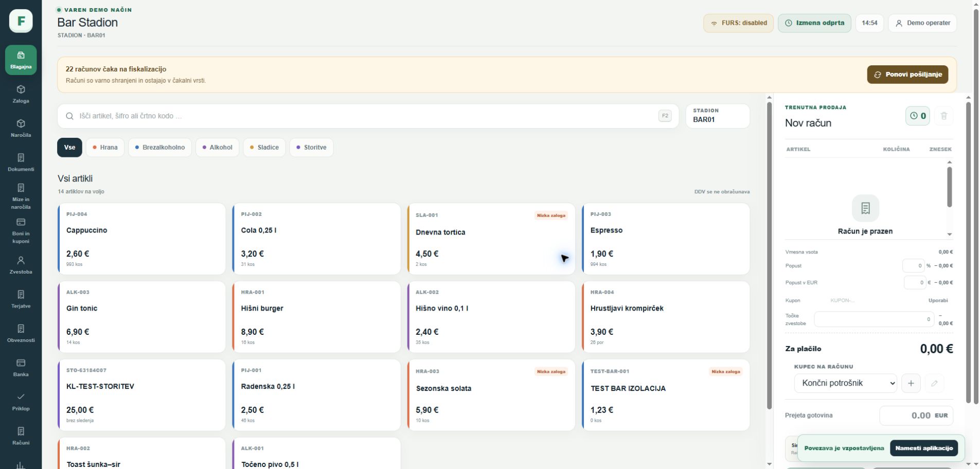
Task: Add Espresso to the bill
Action: click(666, 239)
